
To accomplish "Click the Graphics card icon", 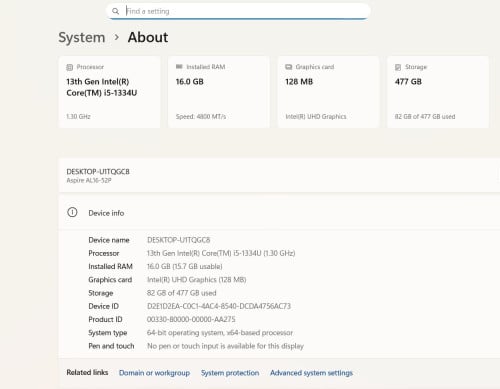I will 288,67.
